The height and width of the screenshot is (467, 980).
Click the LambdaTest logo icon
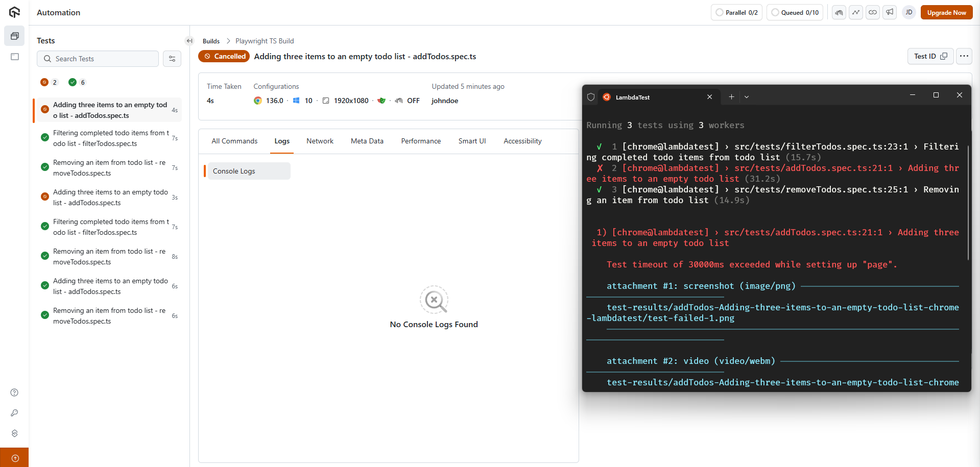[14, 12]
